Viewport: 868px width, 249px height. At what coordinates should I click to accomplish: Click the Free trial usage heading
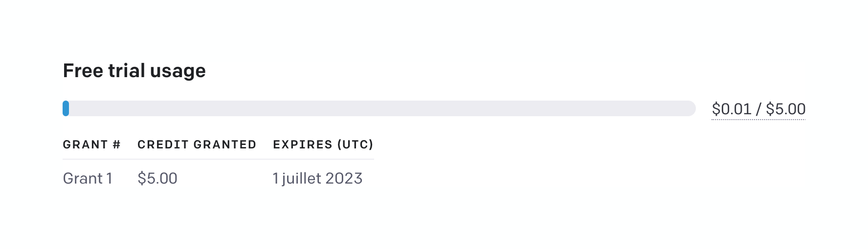(x=134, y=71)
